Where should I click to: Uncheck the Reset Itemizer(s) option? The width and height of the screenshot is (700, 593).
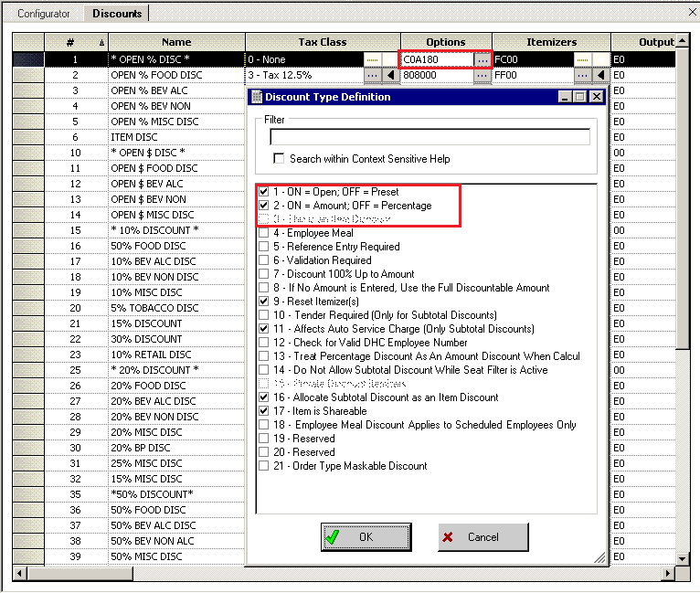click(x=264, y=302)
